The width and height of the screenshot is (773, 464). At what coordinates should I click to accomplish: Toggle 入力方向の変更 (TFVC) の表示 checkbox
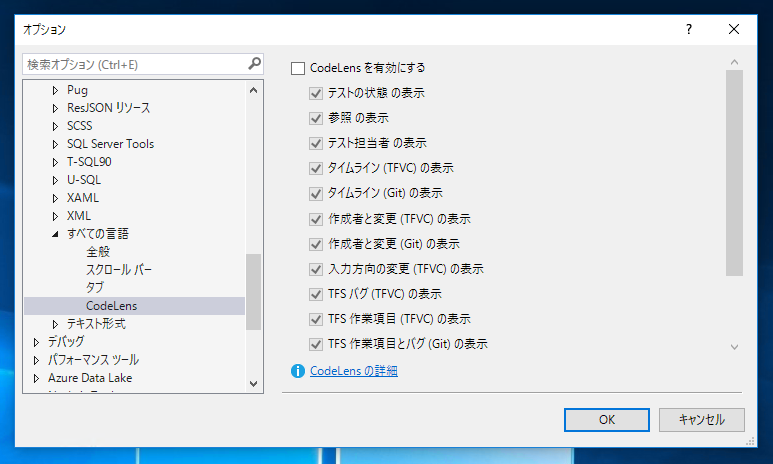(316, 269)
